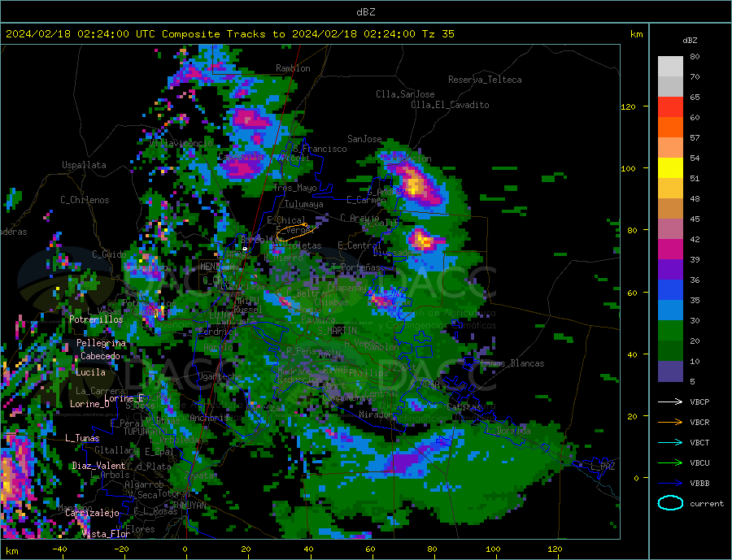Click the Clla.SanJose place label

pos(405,94)
